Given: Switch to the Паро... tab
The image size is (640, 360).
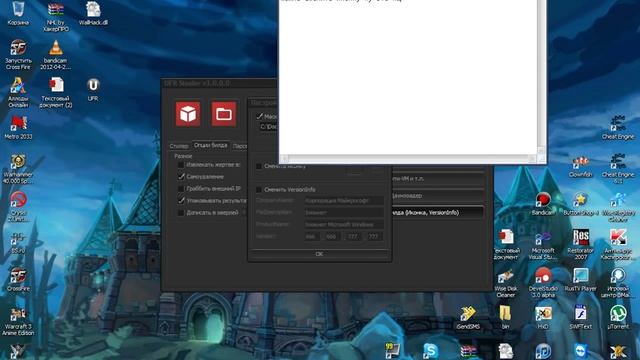Looking at the screenshot, I should click(x=239, y=146).
